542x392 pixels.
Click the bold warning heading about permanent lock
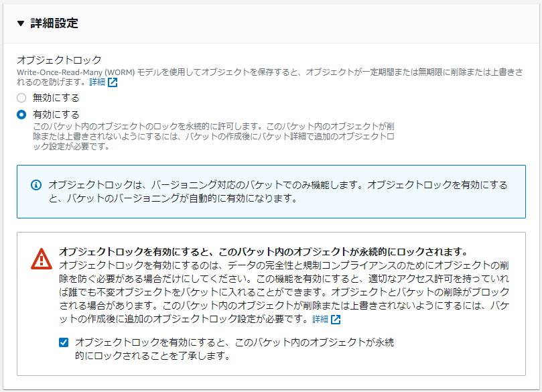pyautogui.click(x=263, y=251)
